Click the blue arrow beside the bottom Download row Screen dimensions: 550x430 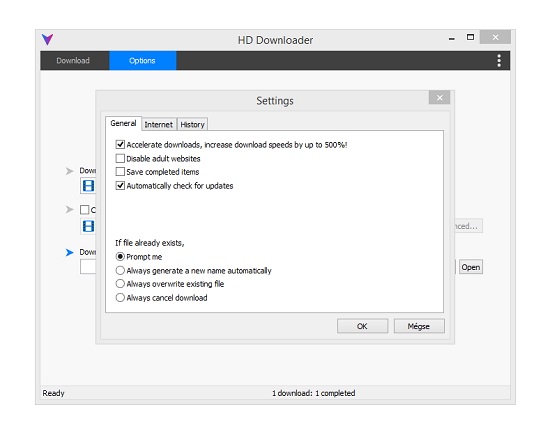point(69,252)
